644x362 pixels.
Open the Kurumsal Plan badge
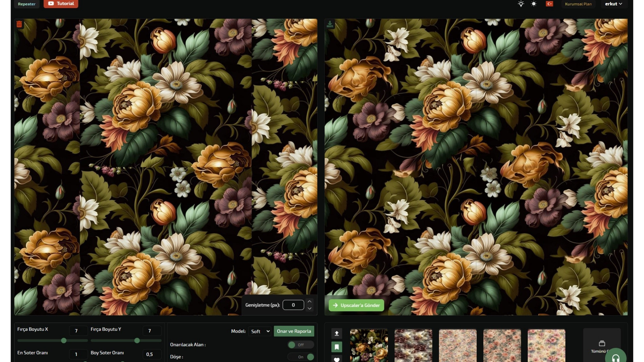(578, 4)
